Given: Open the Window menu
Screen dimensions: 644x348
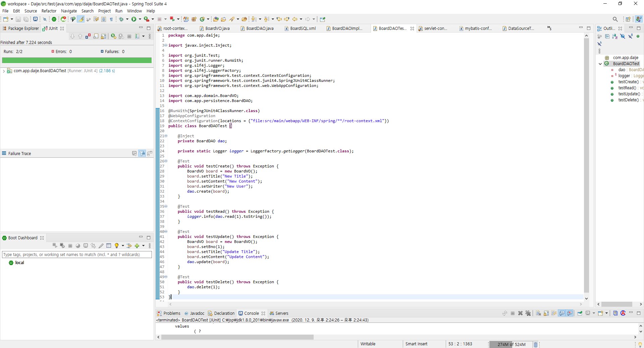Looking at the screenshot, I should click(x=134, y=11).
